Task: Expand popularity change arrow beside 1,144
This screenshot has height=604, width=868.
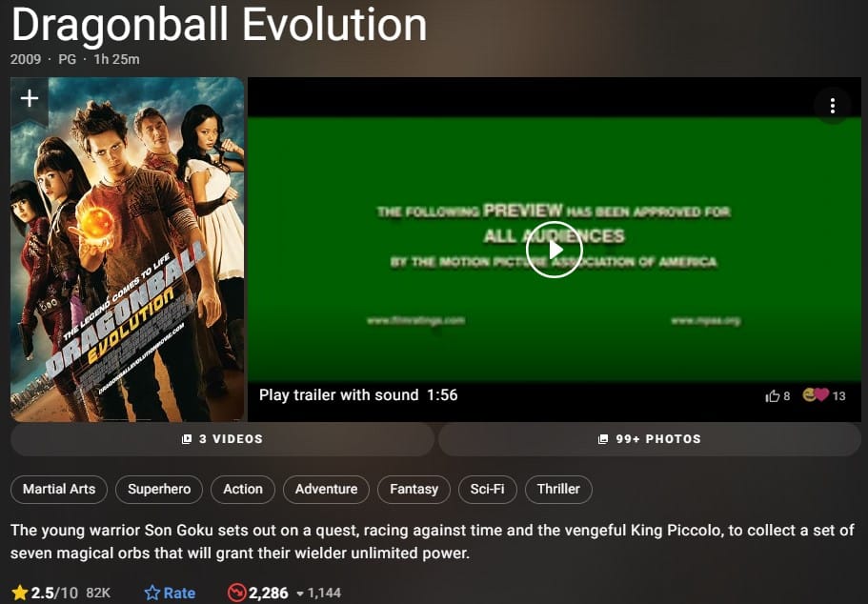Action: click(x=300, y=594)
